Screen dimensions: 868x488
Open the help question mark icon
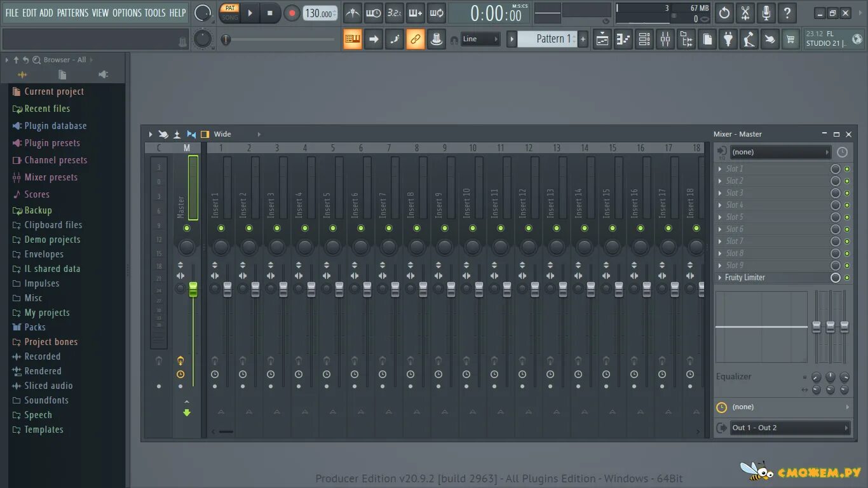coord(787,13)
